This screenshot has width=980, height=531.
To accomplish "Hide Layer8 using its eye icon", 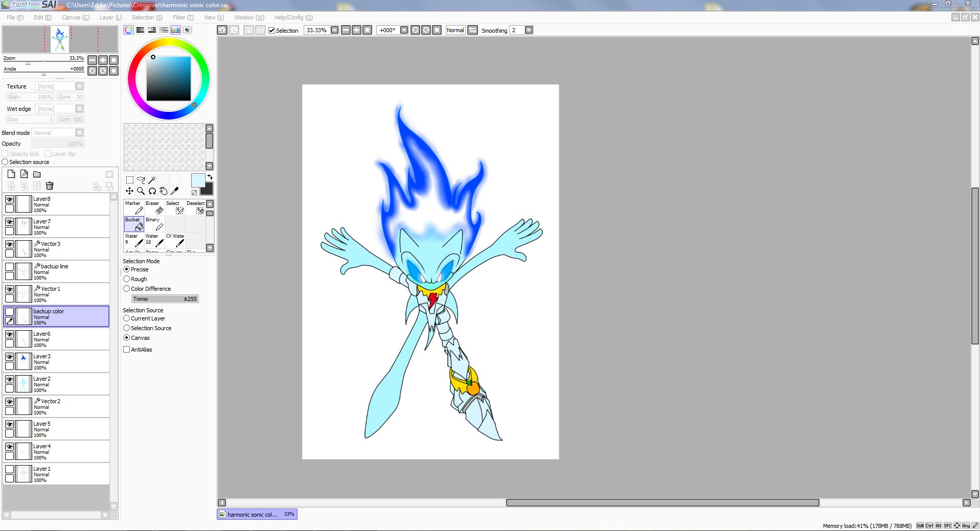I will tap(10, 199).
